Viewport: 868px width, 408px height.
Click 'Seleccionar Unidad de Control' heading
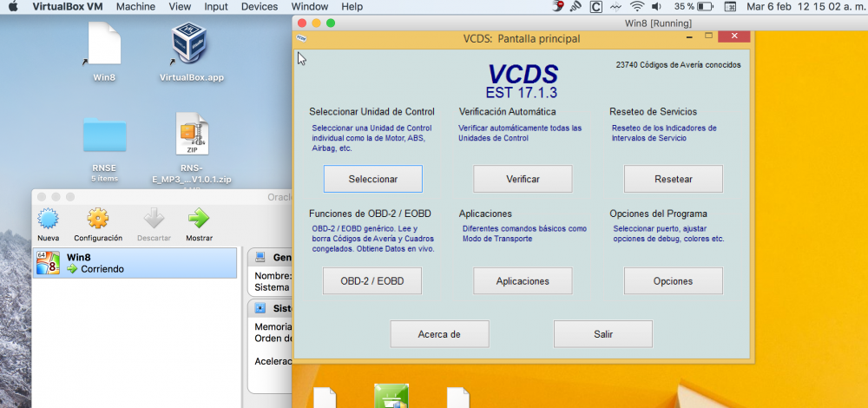372,112
